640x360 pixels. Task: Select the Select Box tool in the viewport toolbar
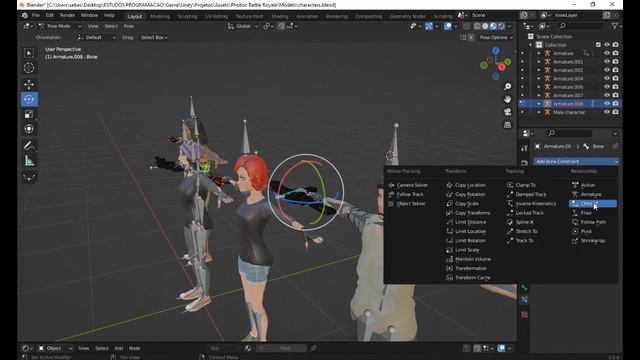point(29,53)
